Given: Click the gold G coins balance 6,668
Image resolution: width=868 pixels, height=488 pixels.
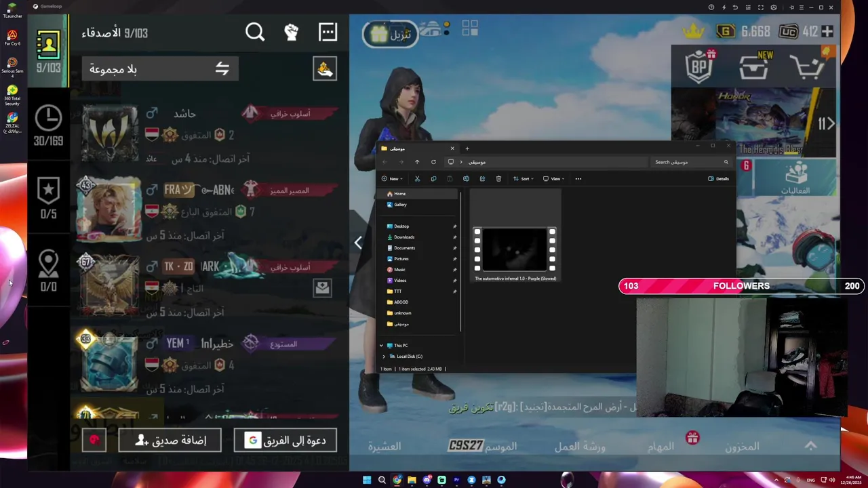Looking at the screenshot, I should coord(744,31).
